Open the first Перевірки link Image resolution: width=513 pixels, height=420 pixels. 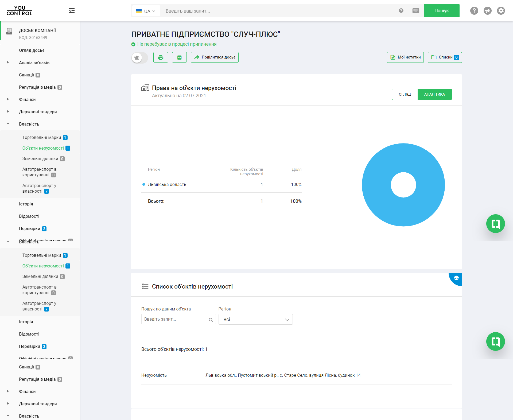pyautogui.click(x=33, y=229)
